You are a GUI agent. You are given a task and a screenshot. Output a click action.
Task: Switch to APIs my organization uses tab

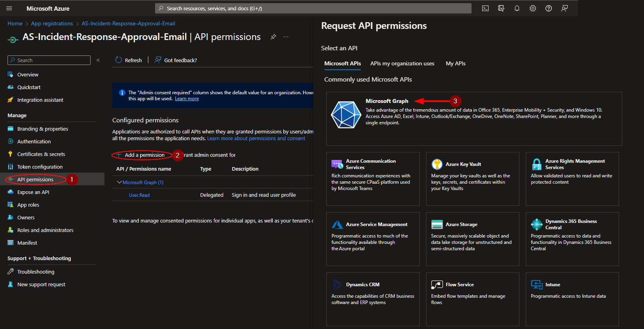click(402, 63)
